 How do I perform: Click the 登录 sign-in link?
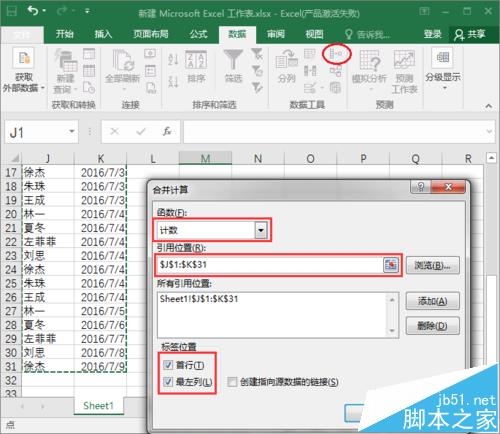tap(432, 34)
